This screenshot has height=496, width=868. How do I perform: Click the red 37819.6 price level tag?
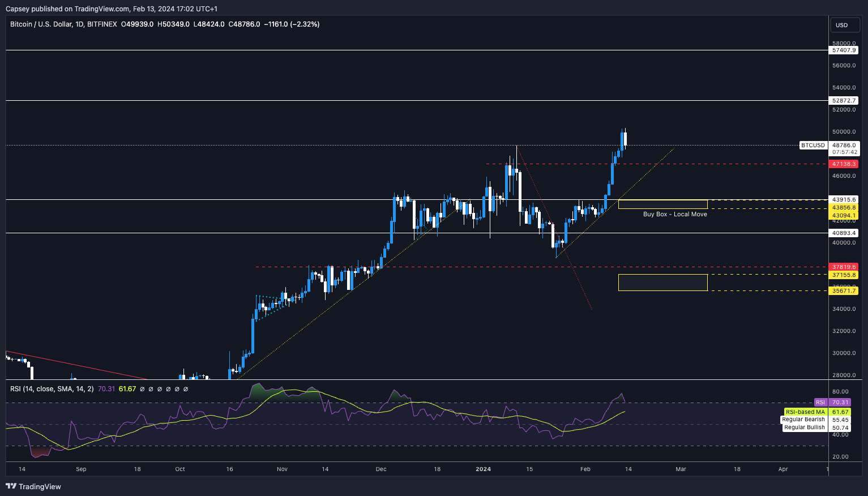[844, 267]
